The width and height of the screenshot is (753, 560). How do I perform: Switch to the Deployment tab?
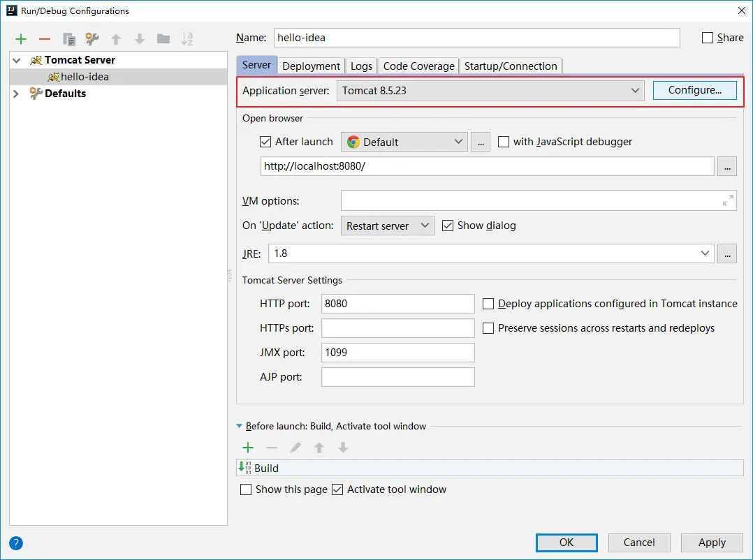[312, 66]
